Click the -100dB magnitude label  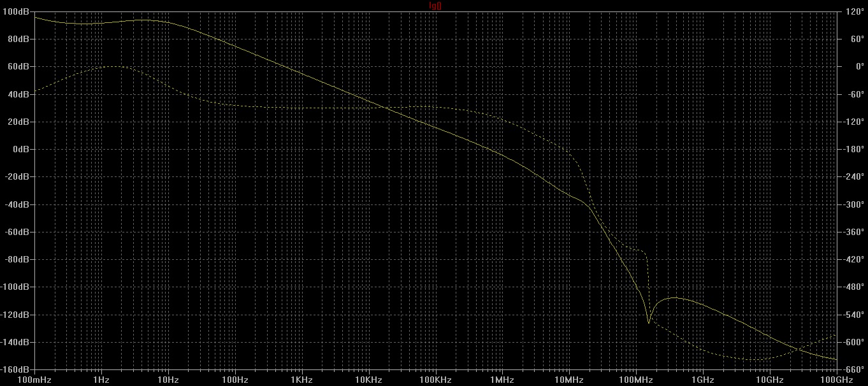16,287
